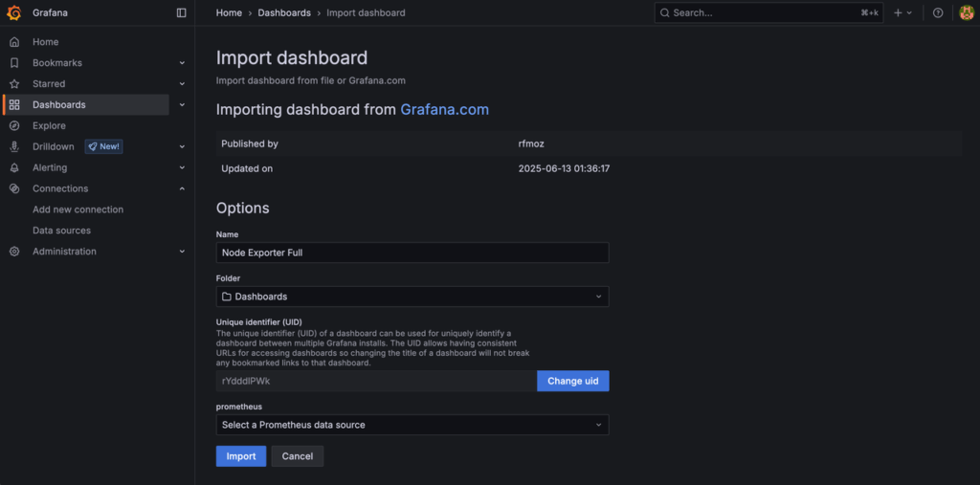This screenshot has width=980, height=485.
Task: Expand the Drilldown section chevron
Action: 182,147
